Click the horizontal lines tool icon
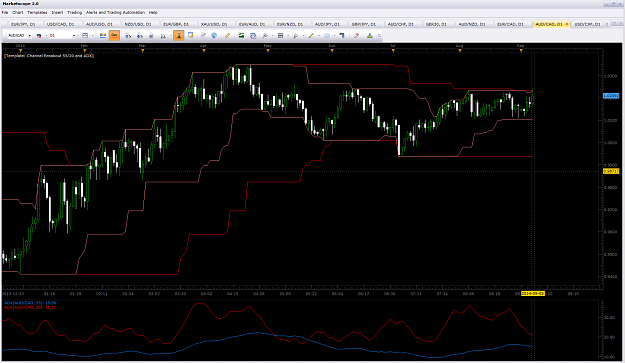The image size is (625, 363). [x=281, y=35]
